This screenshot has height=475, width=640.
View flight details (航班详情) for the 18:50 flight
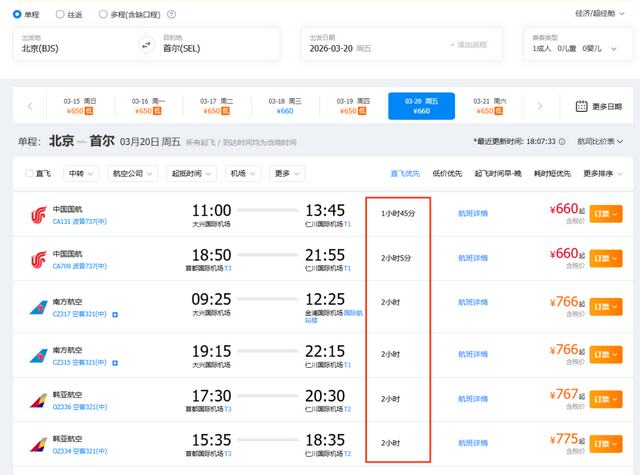click(x=473, y=258)
